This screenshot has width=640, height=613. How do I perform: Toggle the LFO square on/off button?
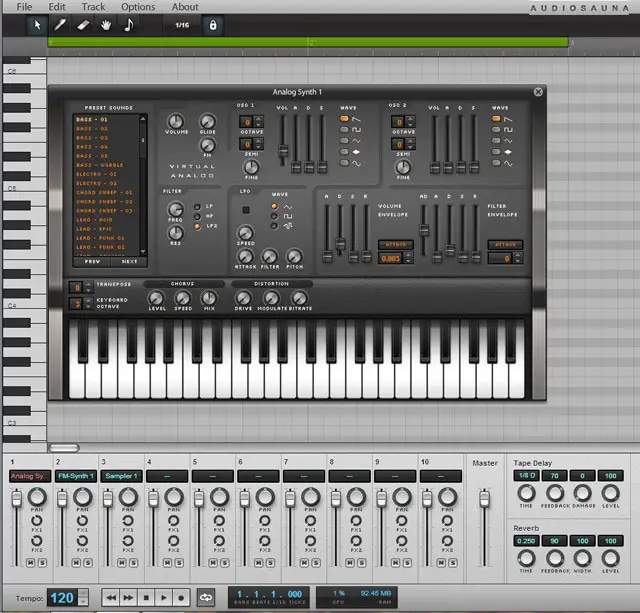tap(246, 210)
